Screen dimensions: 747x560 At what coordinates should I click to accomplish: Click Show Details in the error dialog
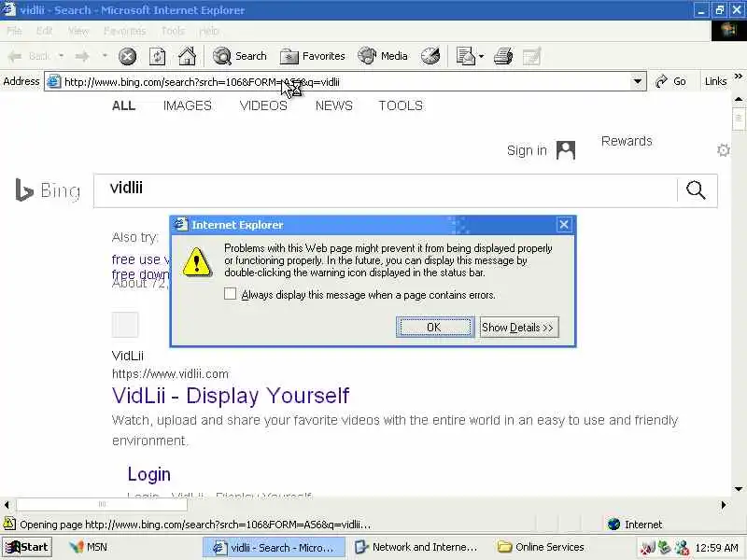[x=519, y=328]
